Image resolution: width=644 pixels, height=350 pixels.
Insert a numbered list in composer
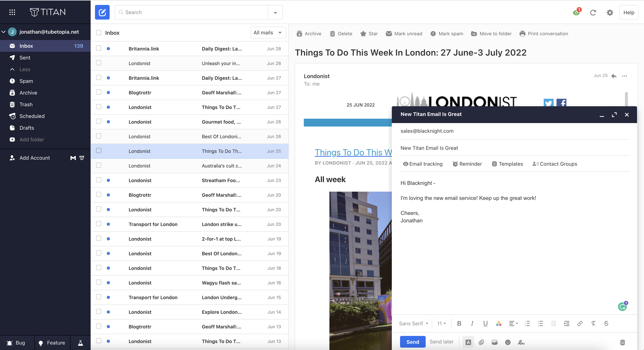coord(527,323)
